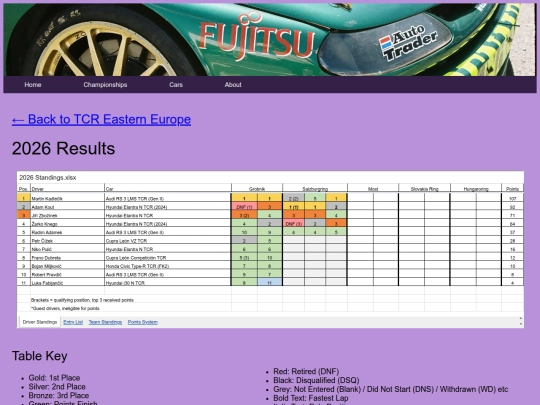Click the Bold Text: Fastest Lap entry
This screenshot has width=540, height=405.
pyautogui.click(x=311, y=398)
